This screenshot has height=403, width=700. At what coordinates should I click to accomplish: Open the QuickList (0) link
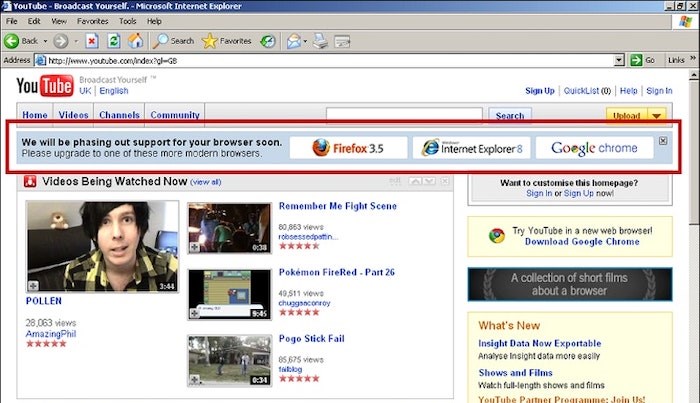coord(587,91)
